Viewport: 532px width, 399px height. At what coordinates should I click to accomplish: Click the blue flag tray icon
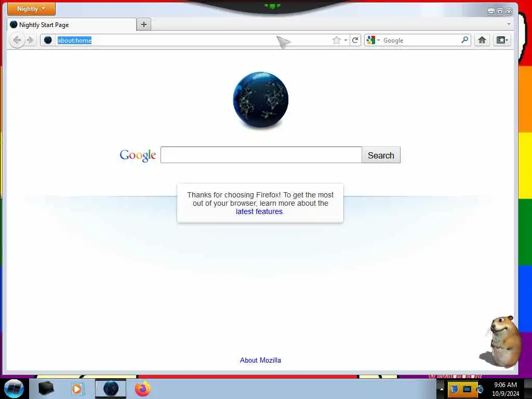click(x=455, y=389)
